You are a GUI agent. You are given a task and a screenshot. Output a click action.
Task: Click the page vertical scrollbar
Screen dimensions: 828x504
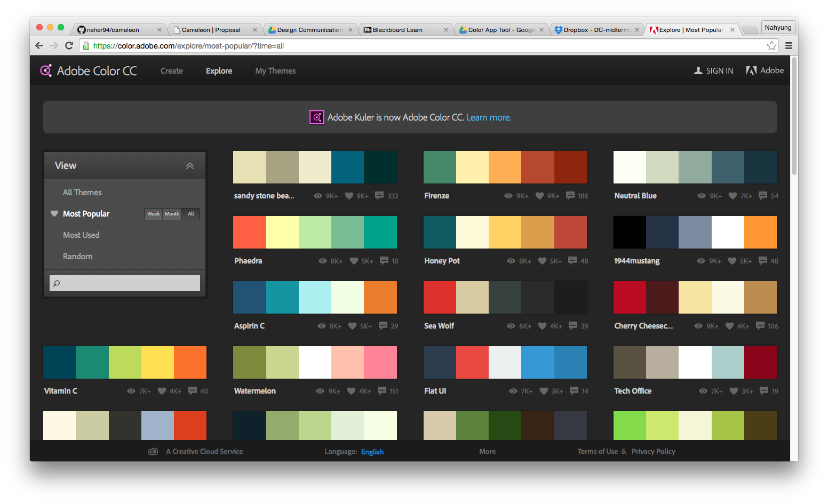pyautogui.click(x=794, y=116)
